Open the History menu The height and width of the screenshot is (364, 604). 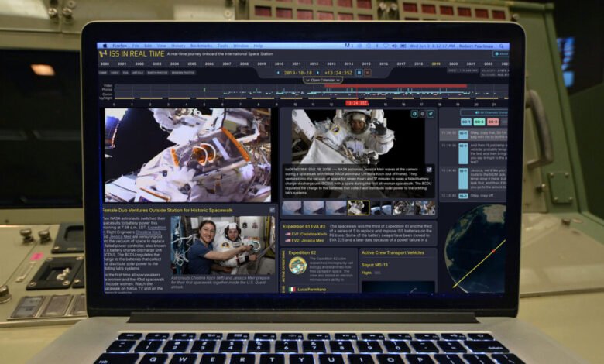click(178, 46)
